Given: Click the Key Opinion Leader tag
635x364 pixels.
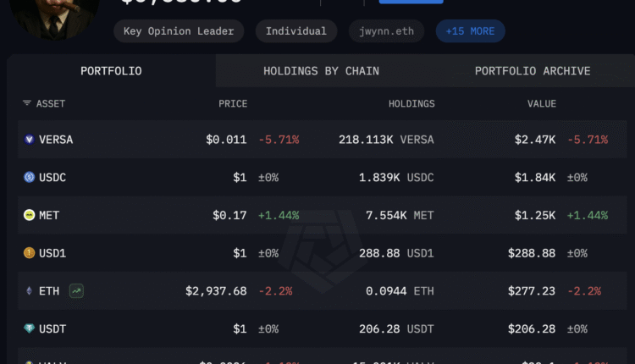Looking at the screenshot, I should [x=179, y=31].
